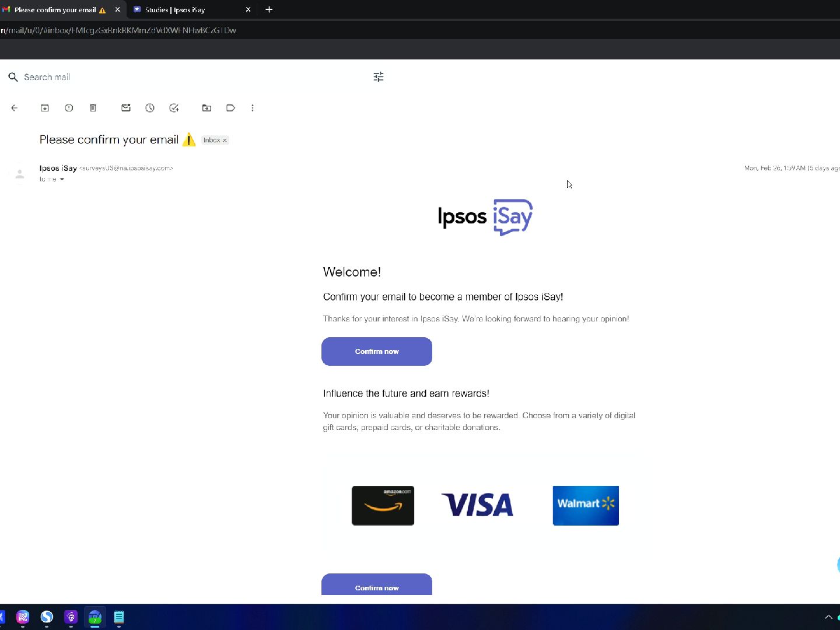Click the browser address bar URL
This screenshot has width=840, height=630.
coord(118,30)
